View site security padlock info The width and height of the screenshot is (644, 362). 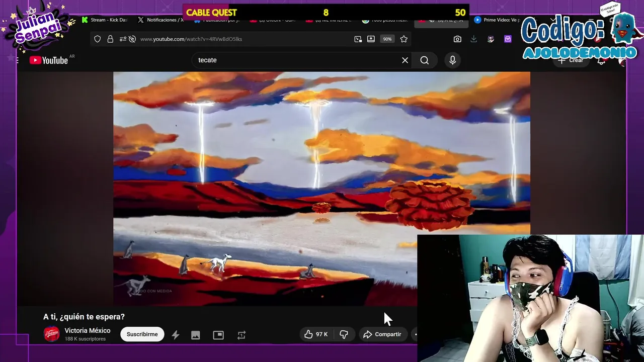110,39
